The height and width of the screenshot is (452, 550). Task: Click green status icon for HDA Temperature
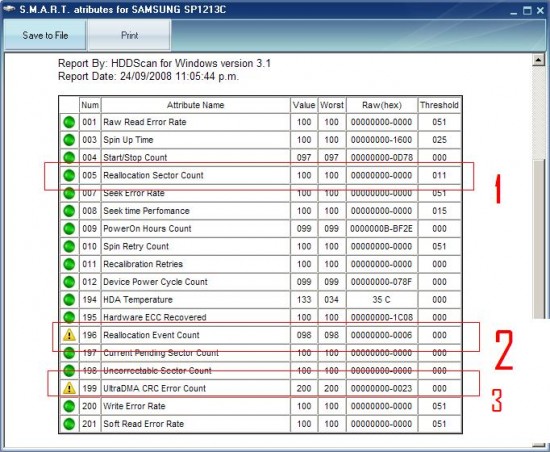click(x=69, y=299)
